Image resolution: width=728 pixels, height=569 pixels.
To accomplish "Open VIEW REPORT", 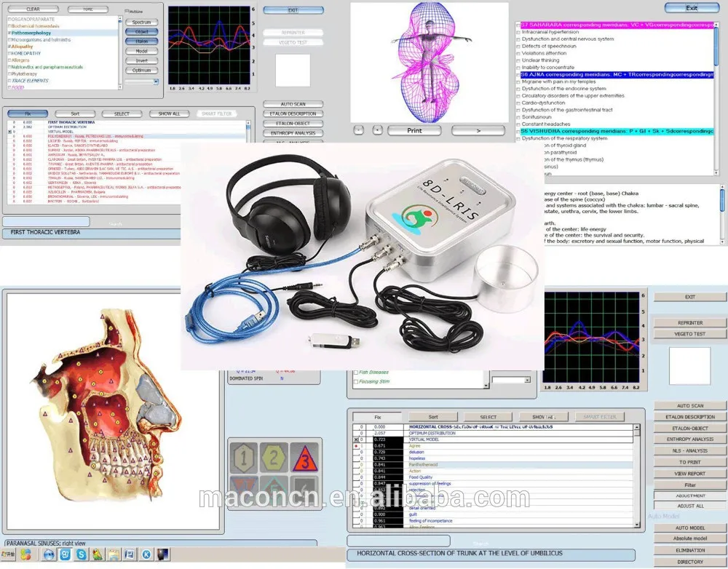I will pyautogui.click(x=690, y=474).
